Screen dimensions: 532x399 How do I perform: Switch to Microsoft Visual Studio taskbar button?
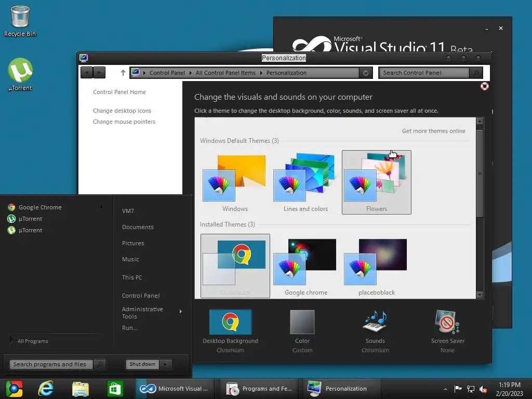[176, 389]
